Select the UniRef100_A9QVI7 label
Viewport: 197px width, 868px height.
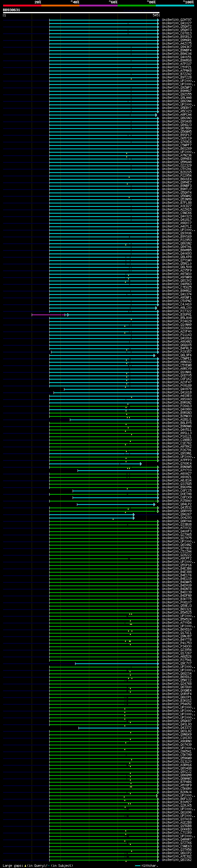[x=177, y=223]
